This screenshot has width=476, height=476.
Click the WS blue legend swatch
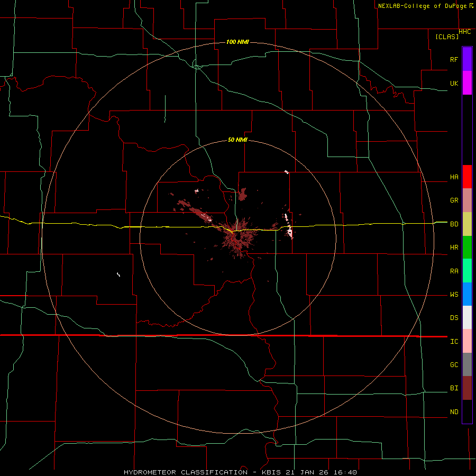coord(467,294)
